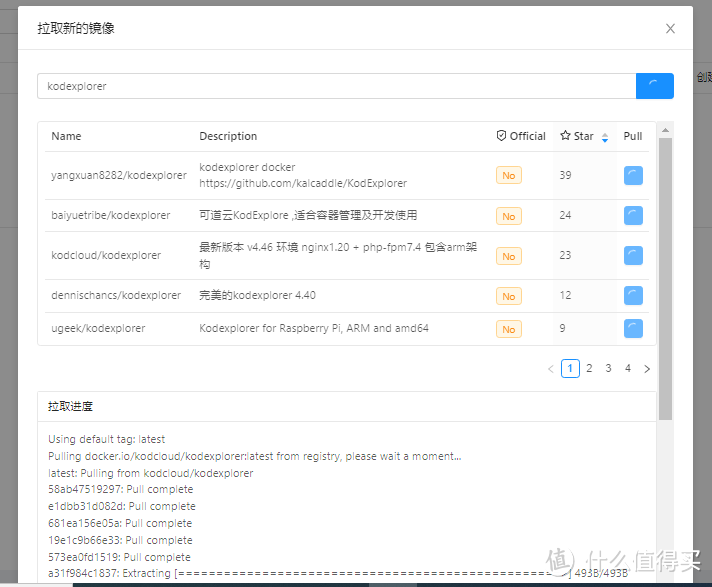Viewport: 712px width, 587px height.
Task: Click the baiyuetribe/kodexplorer name
Action: click(x=111, y=216)
